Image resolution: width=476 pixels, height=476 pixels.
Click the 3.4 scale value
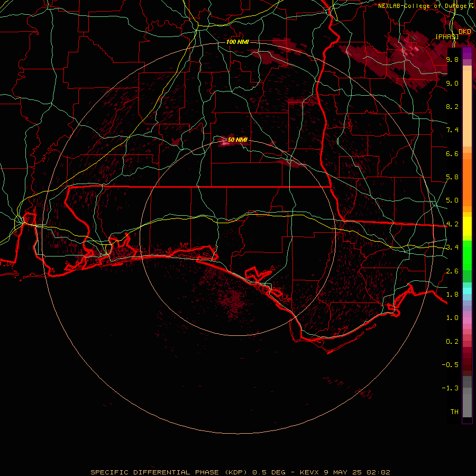pos(452,248)
